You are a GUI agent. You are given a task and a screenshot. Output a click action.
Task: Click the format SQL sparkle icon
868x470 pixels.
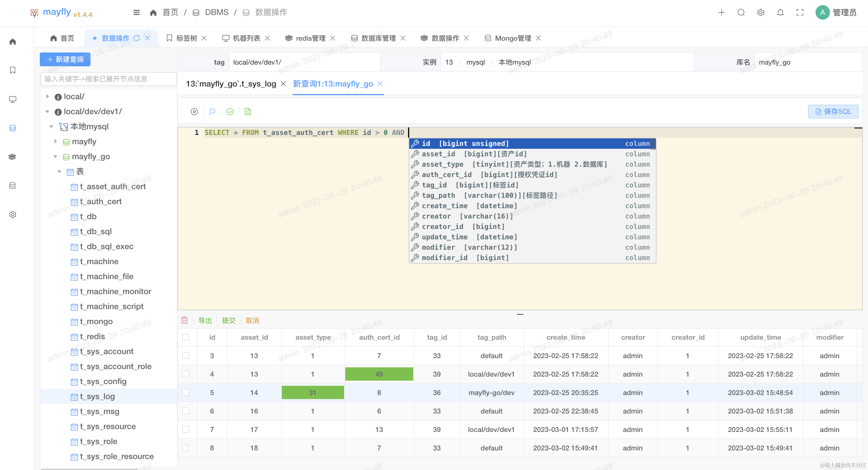pos(212,112)
